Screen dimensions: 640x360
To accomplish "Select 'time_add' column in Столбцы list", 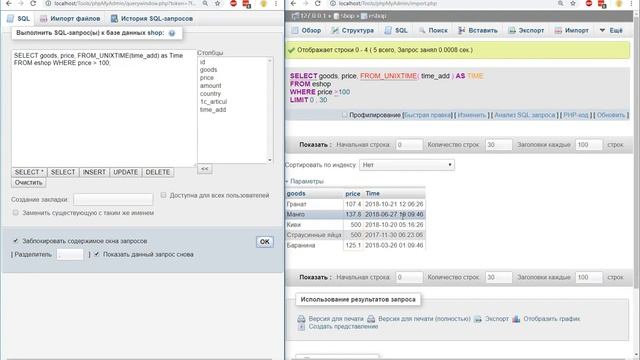I will point(213,109).
